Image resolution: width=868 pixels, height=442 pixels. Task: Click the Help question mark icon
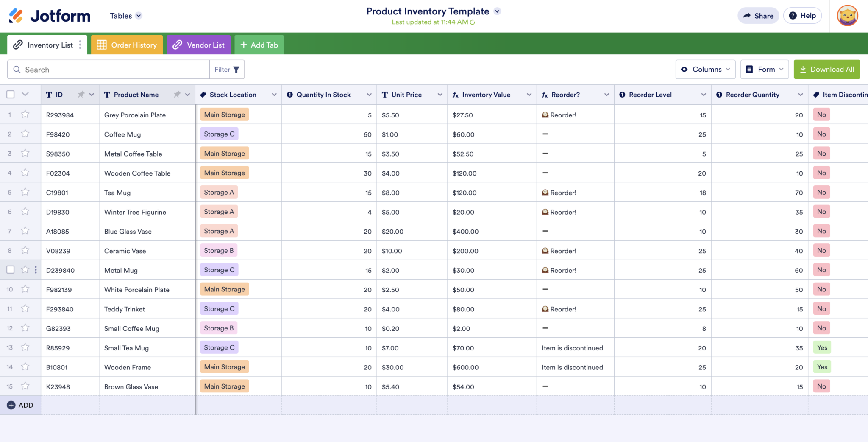(793, 15)
